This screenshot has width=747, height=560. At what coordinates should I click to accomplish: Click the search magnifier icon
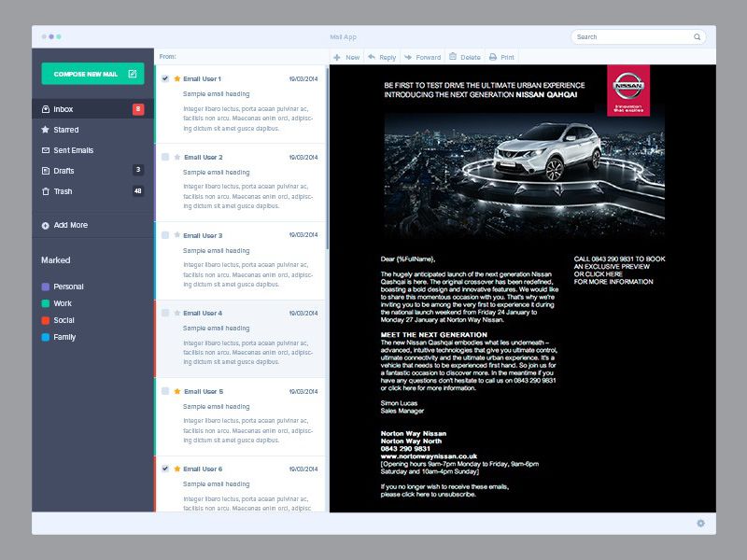(x=697, y=36)
